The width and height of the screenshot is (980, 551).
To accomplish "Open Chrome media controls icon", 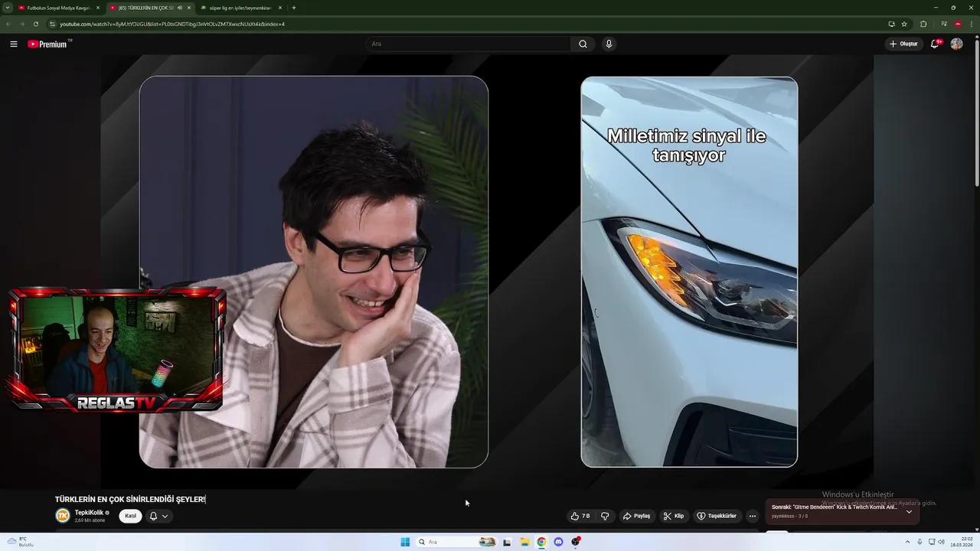I will click(x=944, y=24).
